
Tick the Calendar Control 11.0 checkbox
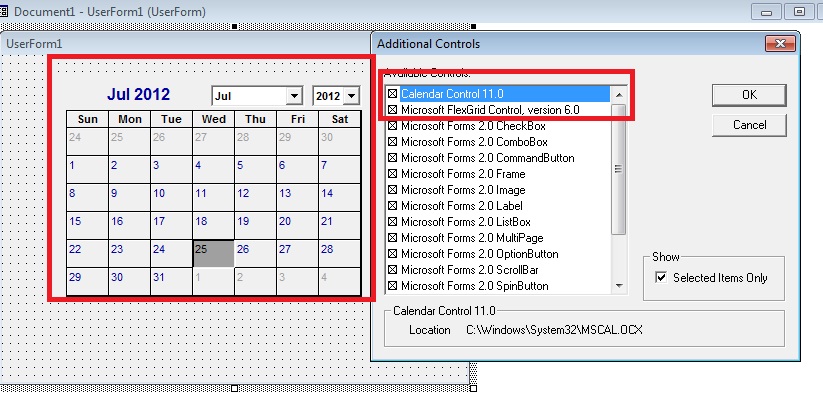(392, 94)
